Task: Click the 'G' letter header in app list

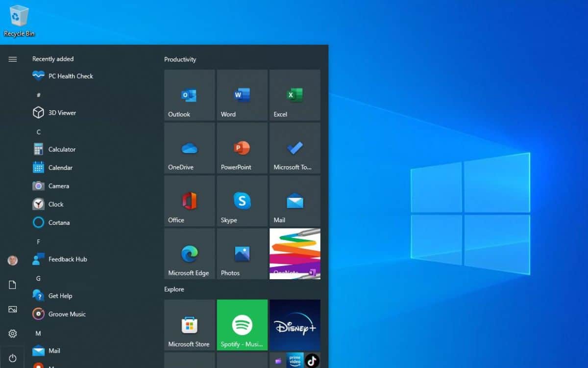Action: point(38,279)
